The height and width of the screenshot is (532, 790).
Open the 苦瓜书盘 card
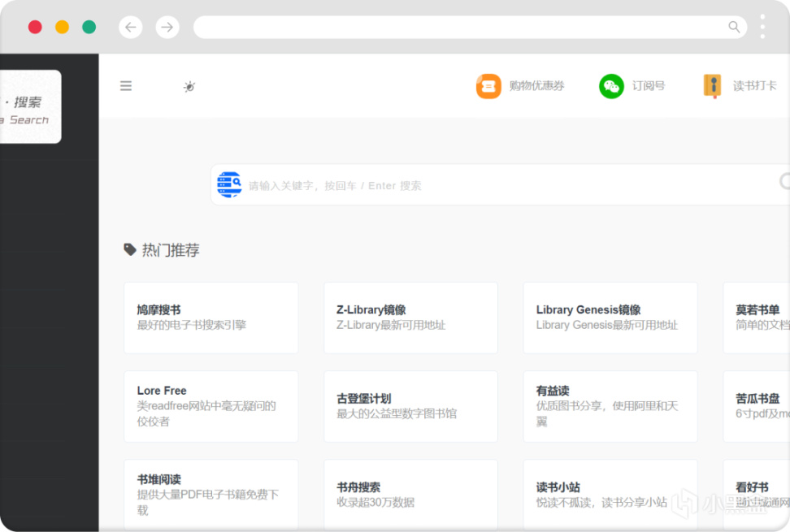756,407
